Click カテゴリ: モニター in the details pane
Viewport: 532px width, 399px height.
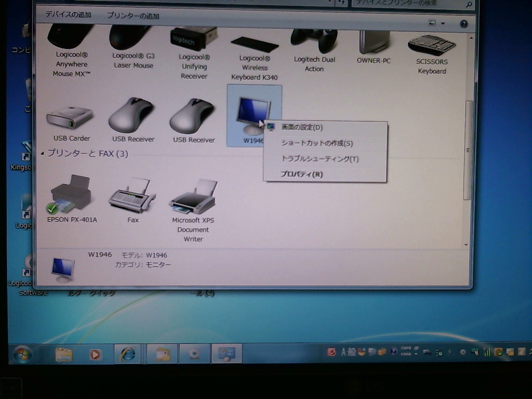(x=143, y=265)
